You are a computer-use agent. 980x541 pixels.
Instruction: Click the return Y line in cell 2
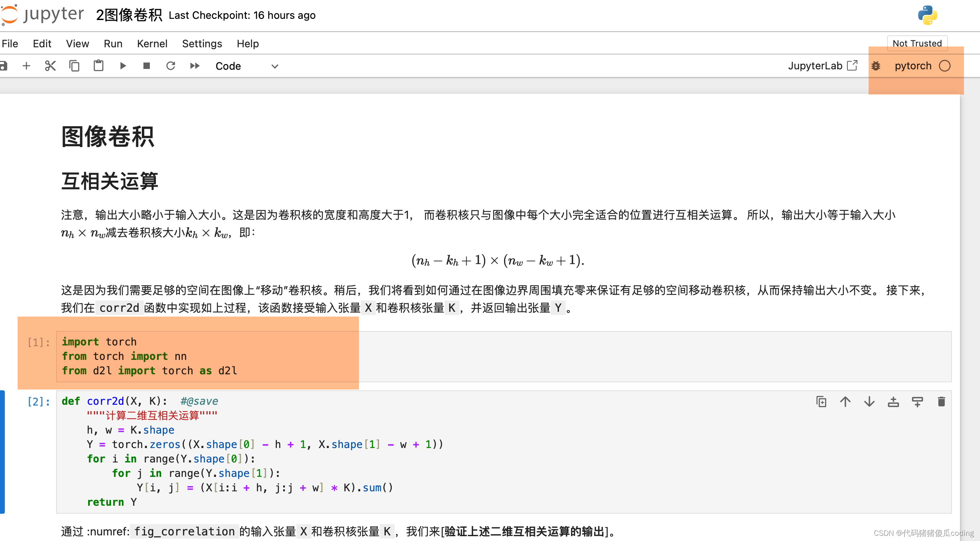[x=112, y=502]
